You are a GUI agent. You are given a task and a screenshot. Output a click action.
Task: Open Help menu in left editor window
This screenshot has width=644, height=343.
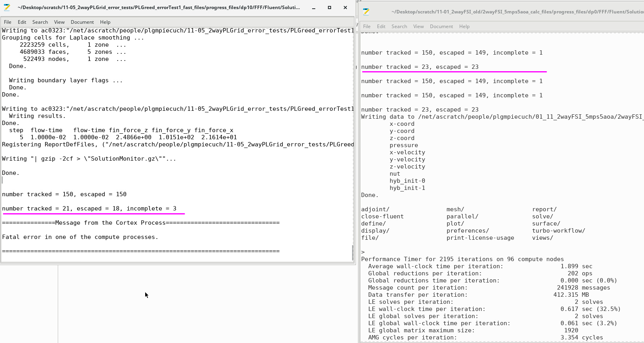105,22
